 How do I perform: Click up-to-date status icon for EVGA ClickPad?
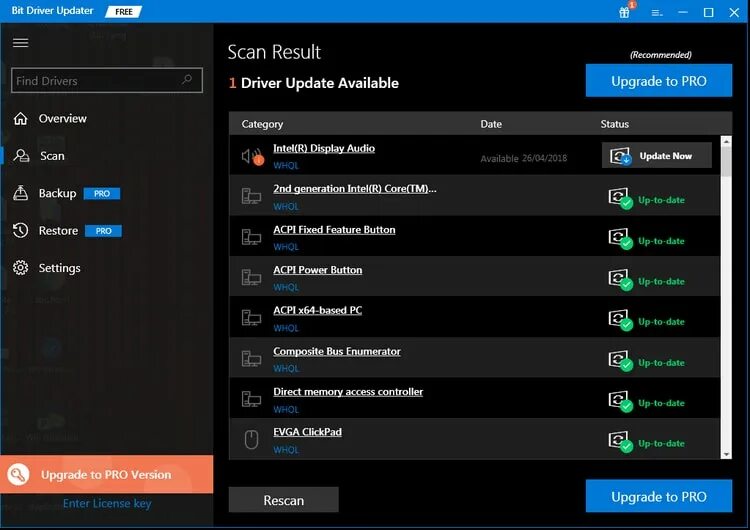coord(620,442)
